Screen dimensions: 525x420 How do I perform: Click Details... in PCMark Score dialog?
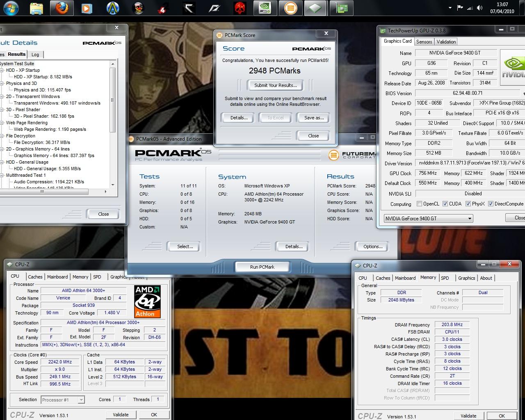click(x=239, y=118)
